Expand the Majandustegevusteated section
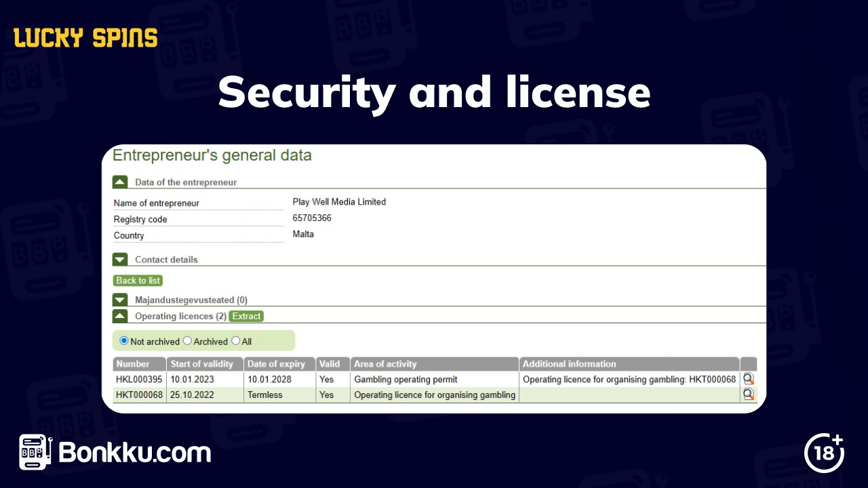 [x=120, y=300]
